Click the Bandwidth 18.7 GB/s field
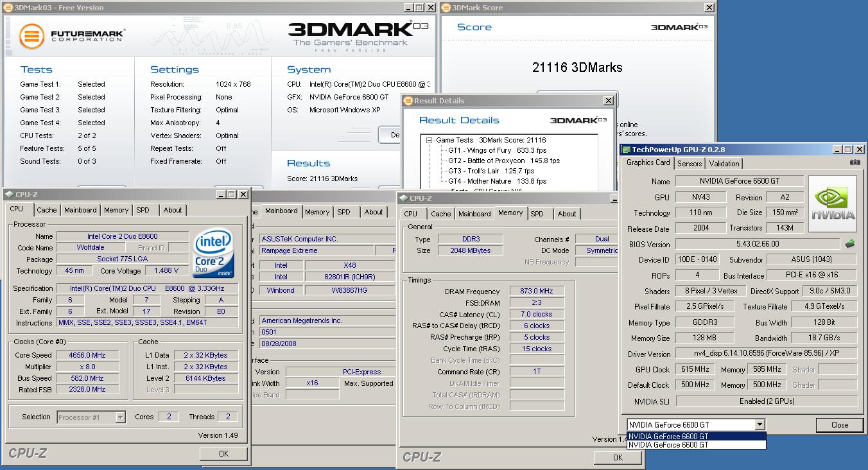The height and width of the screenshot is (470, 868). coord(824,338)
